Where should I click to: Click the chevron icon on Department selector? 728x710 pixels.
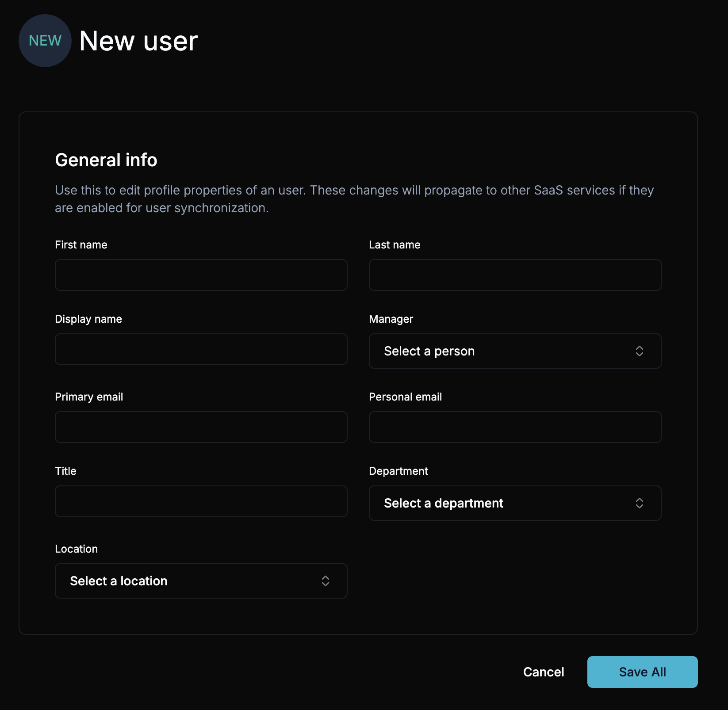click(639, 503)
